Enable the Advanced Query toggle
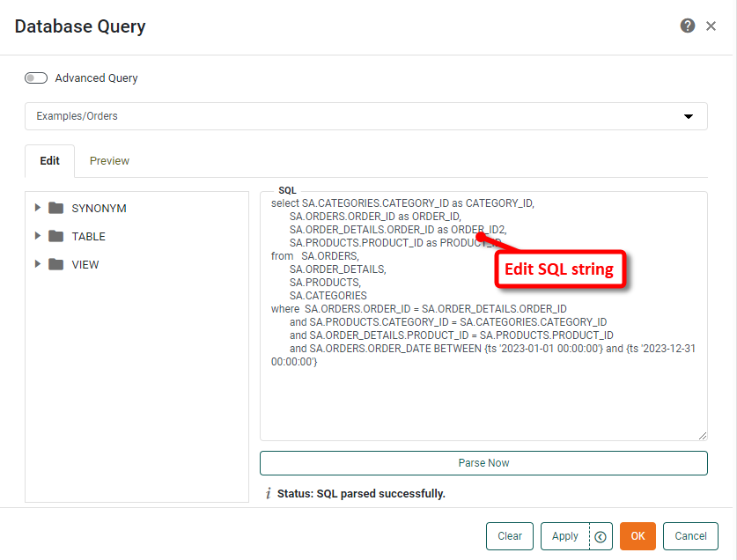The height and width of the screenshot is (560, 737). point(36,77)
